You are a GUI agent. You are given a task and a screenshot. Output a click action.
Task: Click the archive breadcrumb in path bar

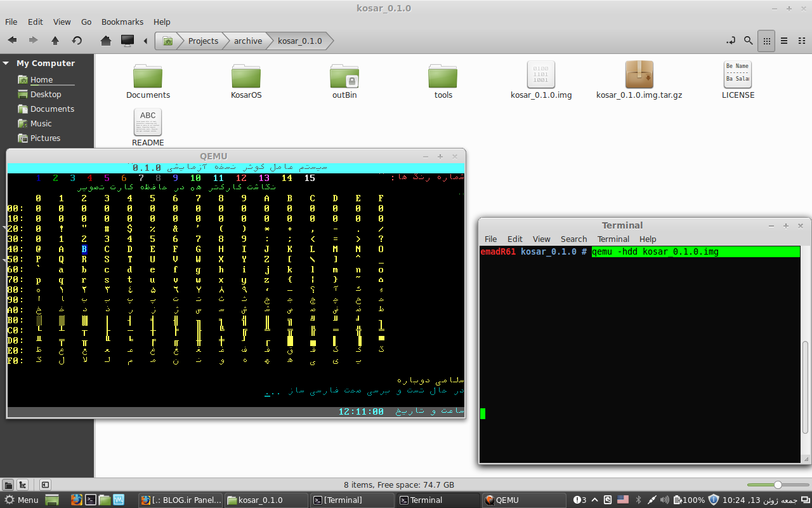247,41
